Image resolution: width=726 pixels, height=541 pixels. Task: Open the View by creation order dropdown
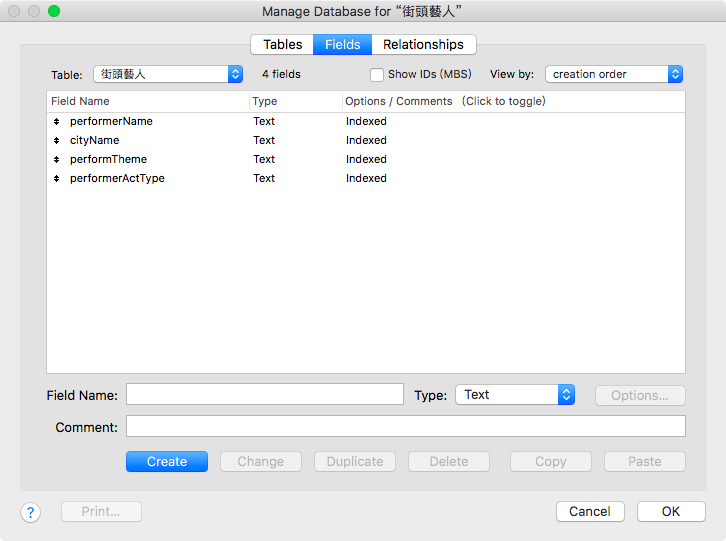(614, 74)
